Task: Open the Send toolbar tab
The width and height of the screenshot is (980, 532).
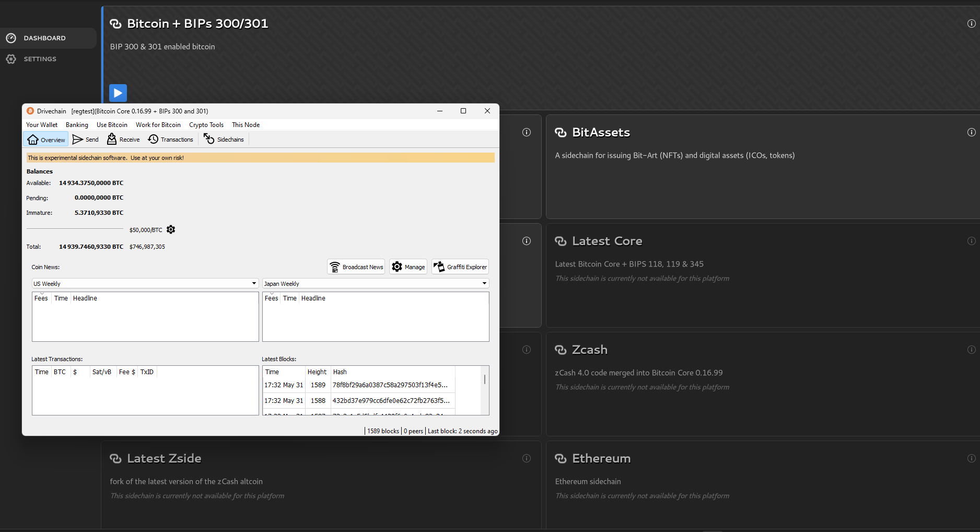Action: tap(86, 140)
